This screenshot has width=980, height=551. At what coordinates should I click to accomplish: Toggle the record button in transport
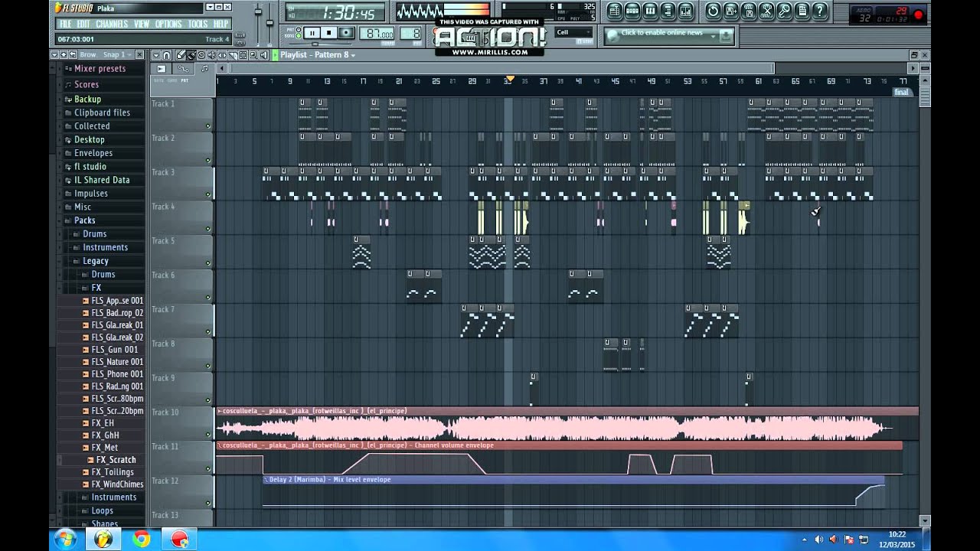(x=346, y=33)
